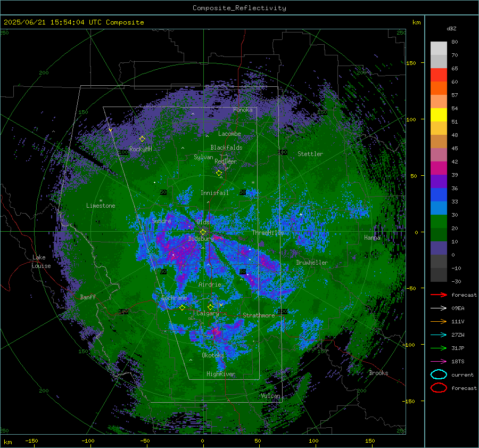Select the bright green 20-30 dBZ swatch

(439, 221)
